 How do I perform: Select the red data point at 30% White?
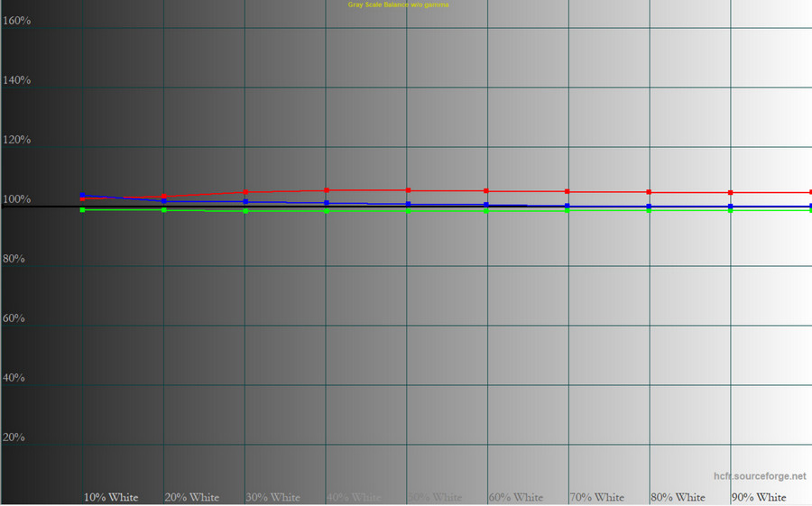(245, 192)
